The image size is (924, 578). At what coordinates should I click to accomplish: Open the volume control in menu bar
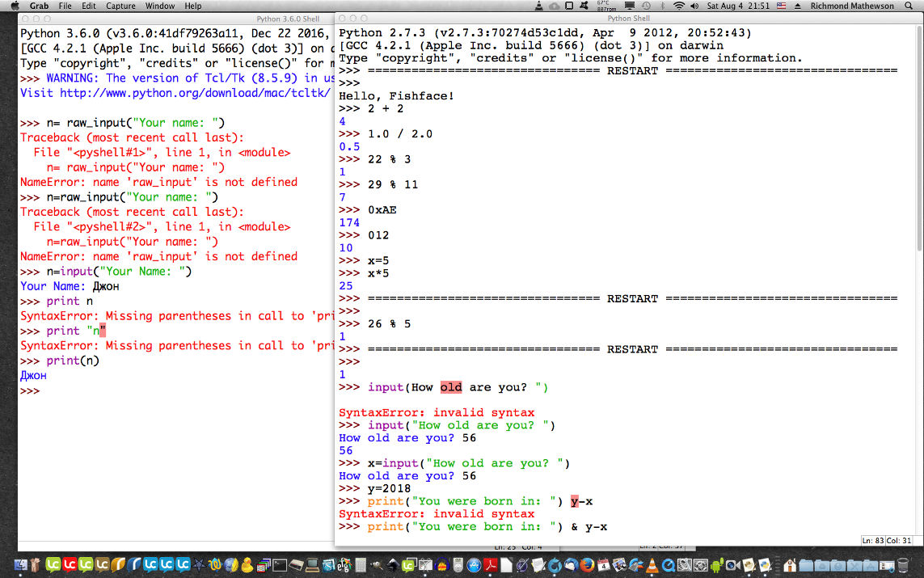[695, 6]
